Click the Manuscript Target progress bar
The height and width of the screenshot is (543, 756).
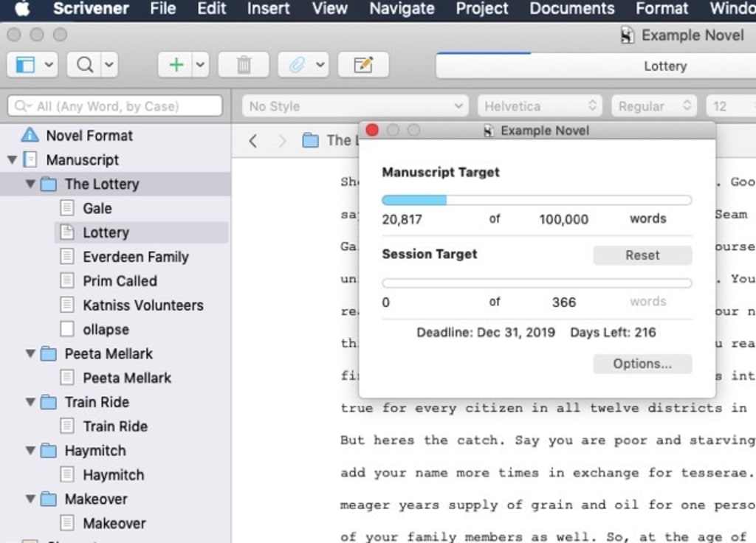point(537,200)
